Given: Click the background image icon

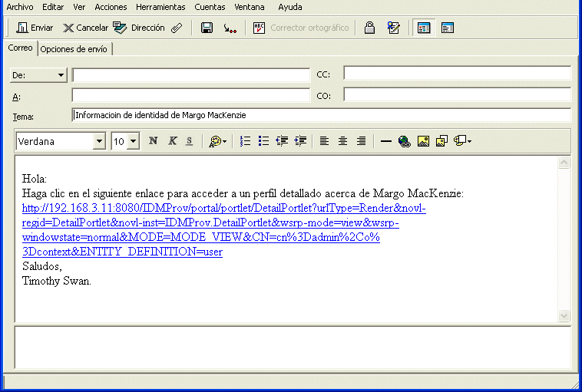Looking at the screenshot, I should tap(441, 141).
